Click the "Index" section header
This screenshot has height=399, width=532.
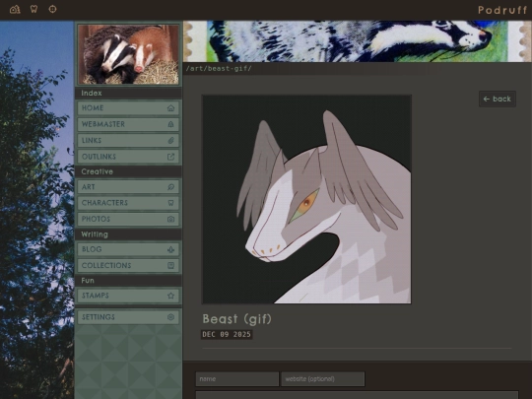click(92, 93)
